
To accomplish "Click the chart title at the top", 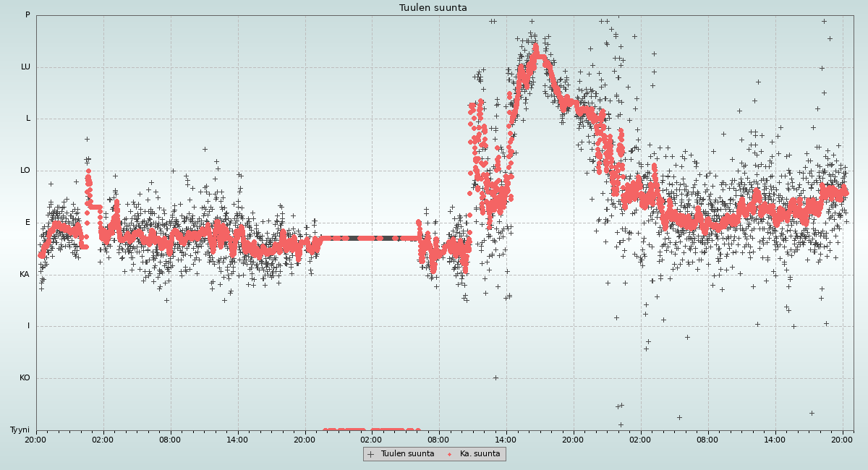I will [433, 8].
